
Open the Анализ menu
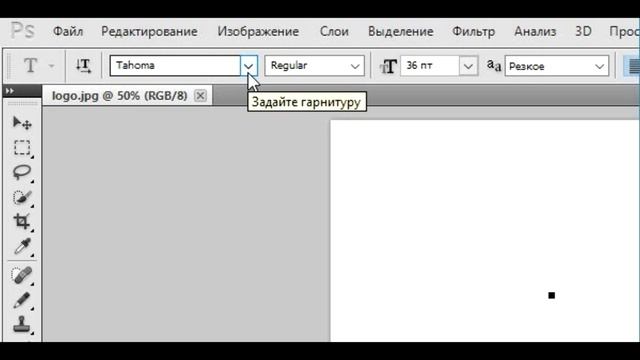[x=535, y=31]
